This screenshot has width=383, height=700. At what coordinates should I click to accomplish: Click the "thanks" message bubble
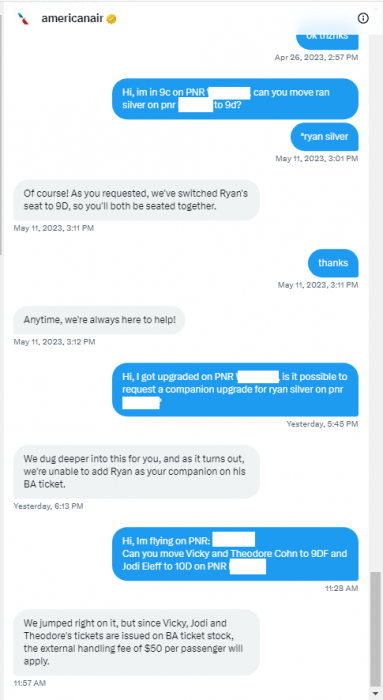333,263
